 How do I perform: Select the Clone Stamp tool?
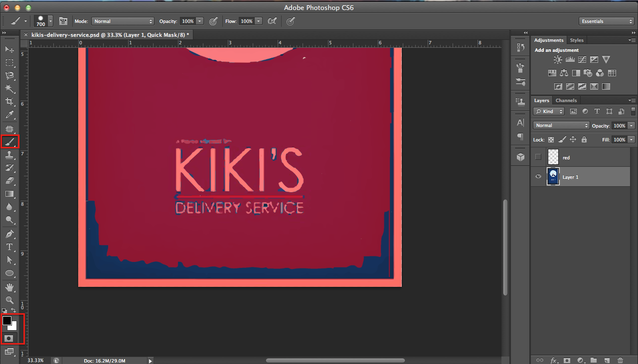coord(9,155)
